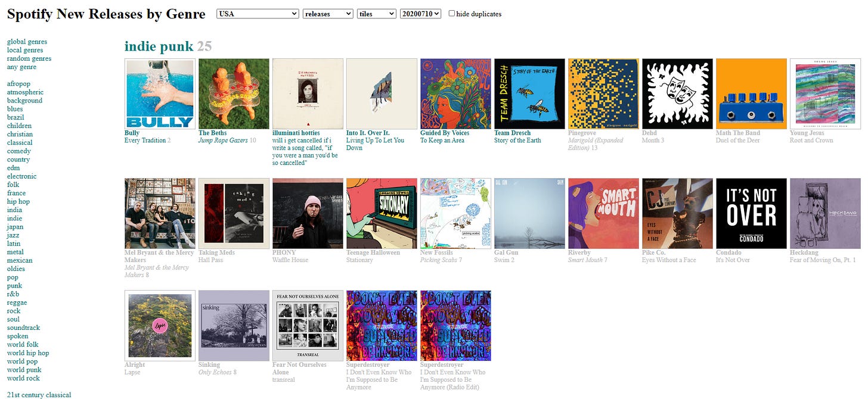Select Math The Band orange cover

tap(751, 93)
